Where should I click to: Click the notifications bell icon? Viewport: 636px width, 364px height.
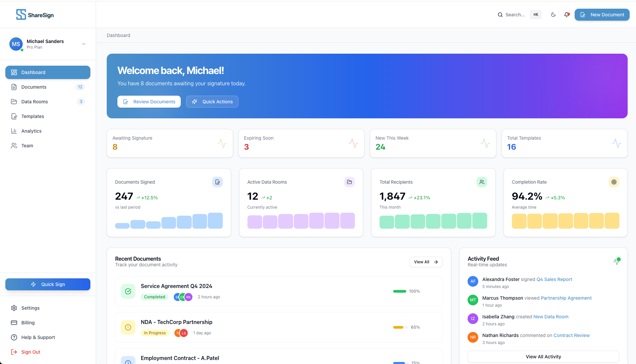567,14
